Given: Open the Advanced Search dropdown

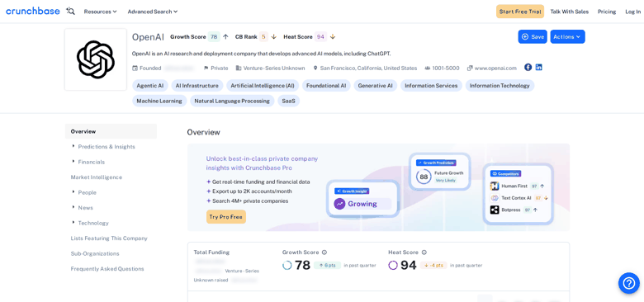Looking at the screenshot, I should tap(153, 12).
